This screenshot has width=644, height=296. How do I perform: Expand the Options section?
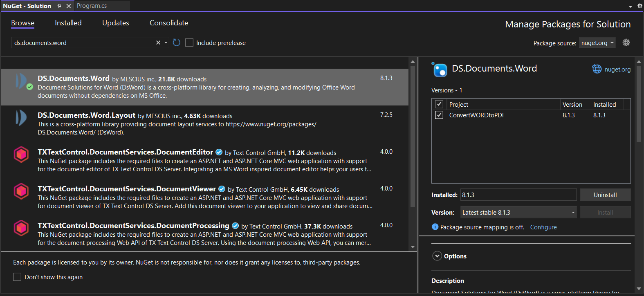click(x=437, y=256)
